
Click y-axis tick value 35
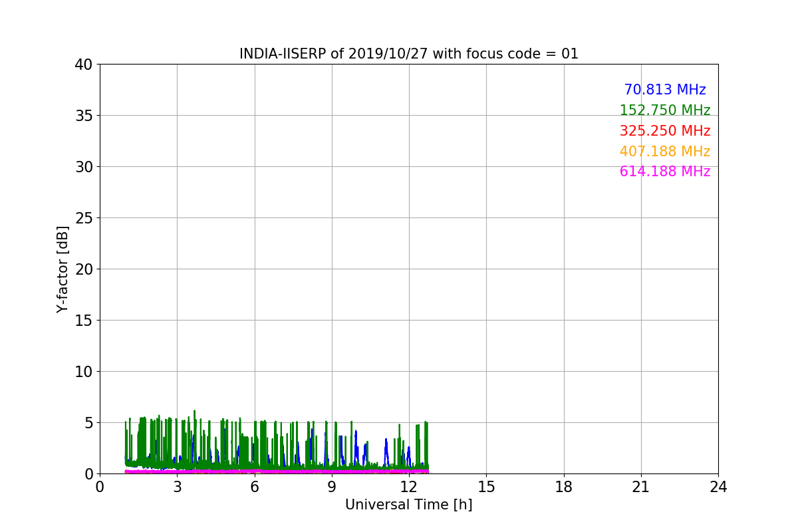tap(84, 116)
